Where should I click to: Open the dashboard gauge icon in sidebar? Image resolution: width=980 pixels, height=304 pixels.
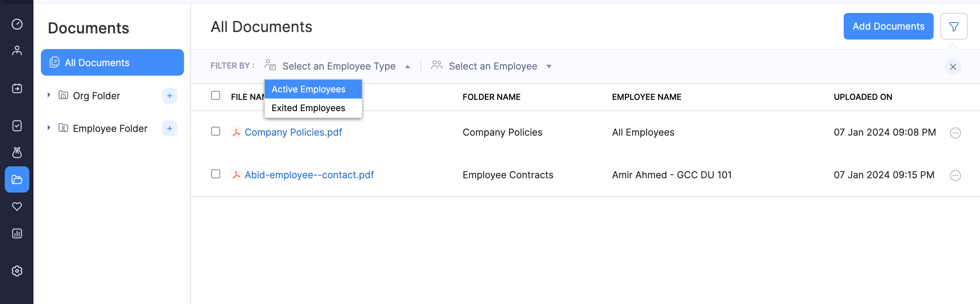coord(17,24)
